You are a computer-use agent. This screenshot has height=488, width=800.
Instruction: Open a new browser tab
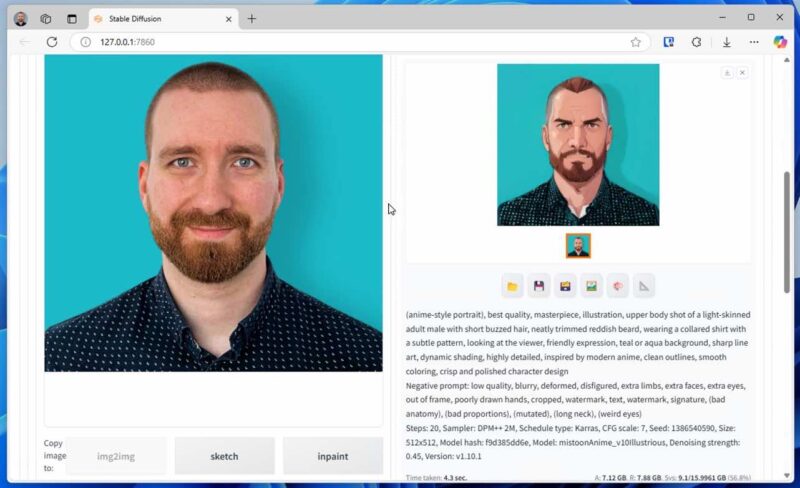click(251, 18)
